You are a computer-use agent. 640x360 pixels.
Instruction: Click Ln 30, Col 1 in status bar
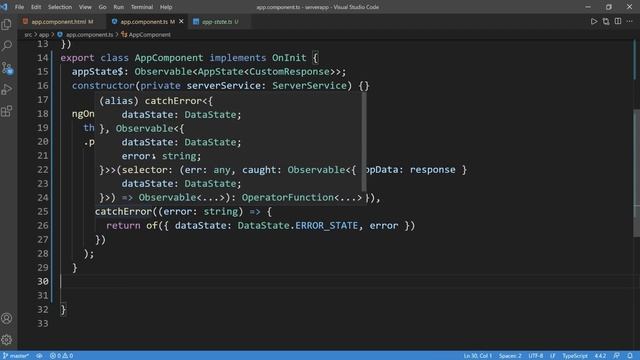coord(478,356)
